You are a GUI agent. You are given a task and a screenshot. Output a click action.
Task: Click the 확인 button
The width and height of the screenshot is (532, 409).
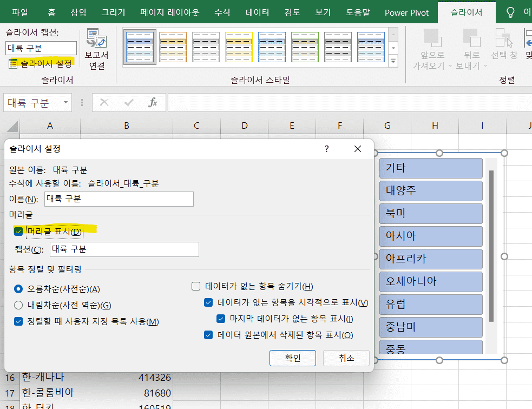[x=292, y=358]
